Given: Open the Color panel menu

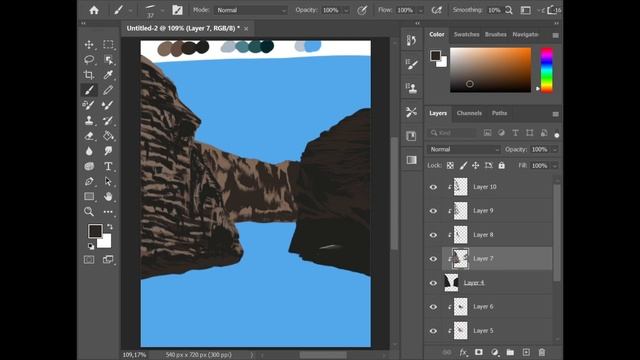Looking at the screenshot, I should (556, 36).
